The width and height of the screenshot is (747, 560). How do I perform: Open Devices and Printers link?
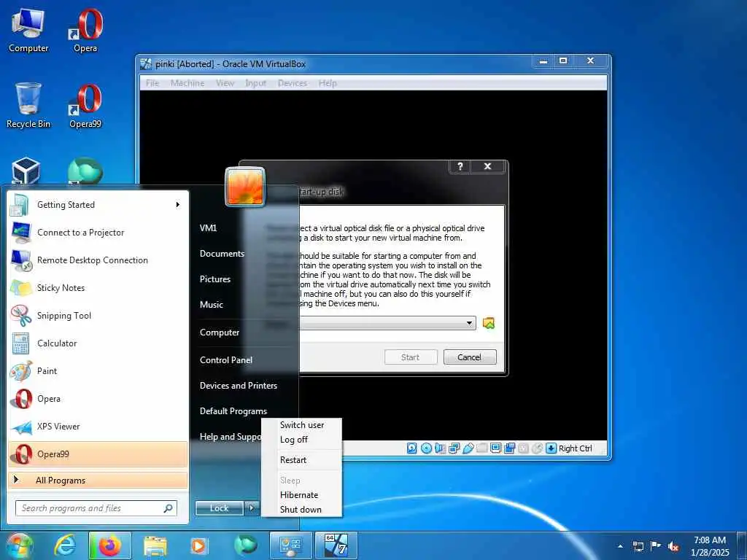pos(239,386)
